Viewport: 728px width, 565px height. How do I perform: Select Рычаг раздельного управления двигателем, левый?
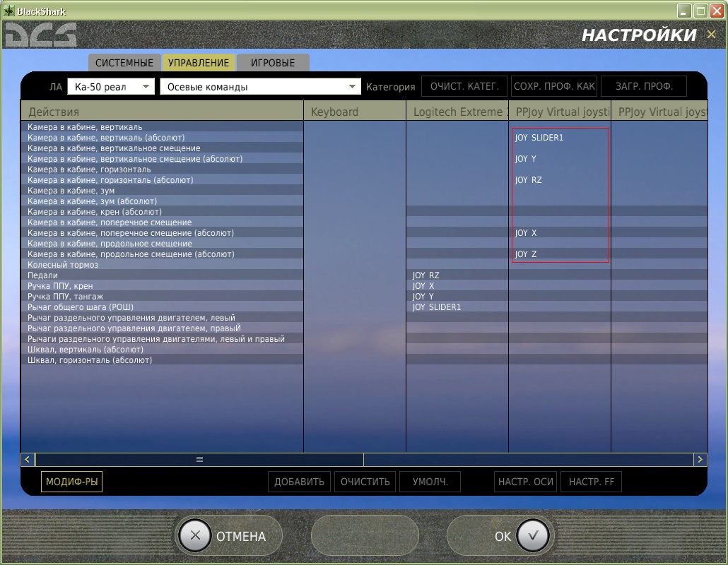click(162, 318)
